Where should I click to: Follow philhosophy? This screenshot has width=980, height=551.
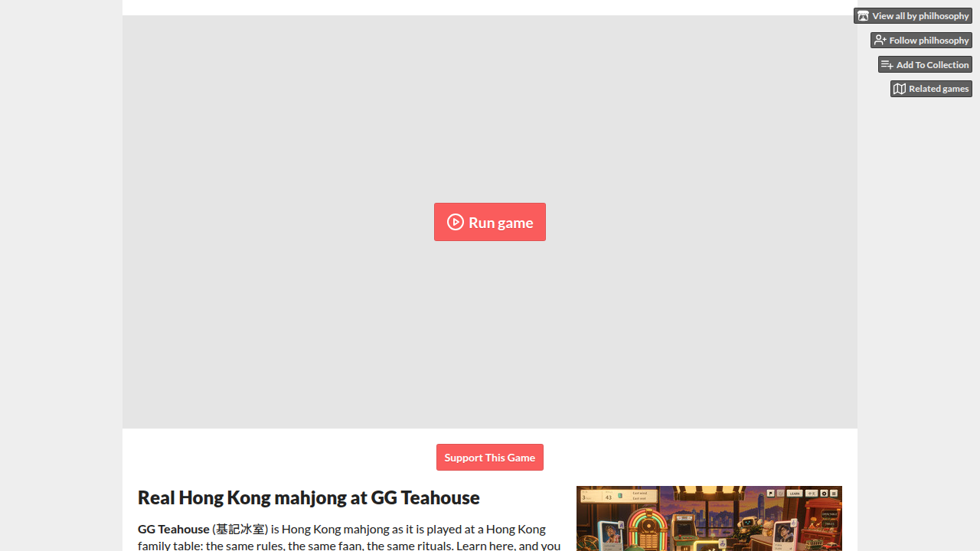click(921, 40)
